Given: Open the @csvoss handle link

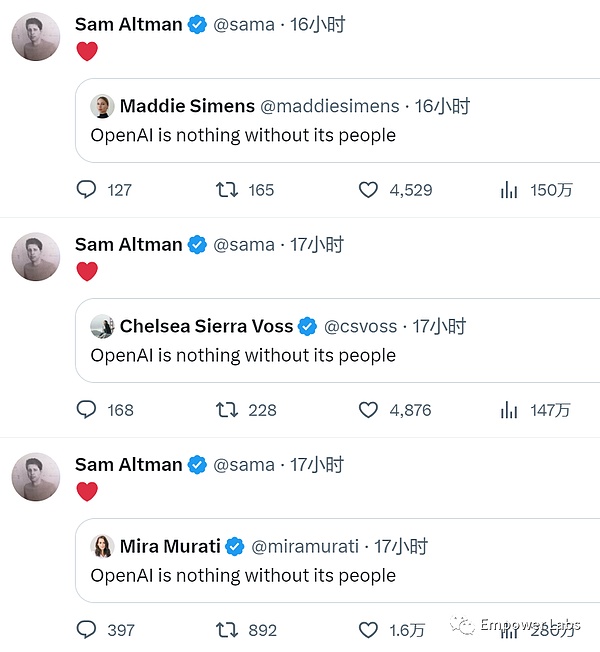Looking at the screenshot, I should pos(361,326).
